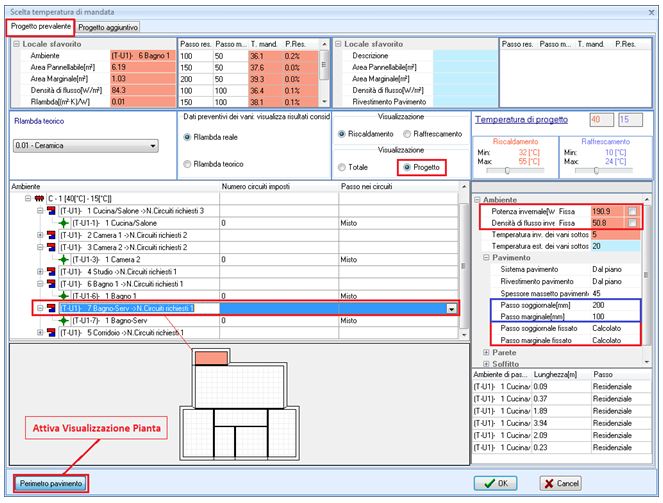Click the collector icon beside C - 1
This screenshot has height=503, width=663.
(x=38, y=199)
